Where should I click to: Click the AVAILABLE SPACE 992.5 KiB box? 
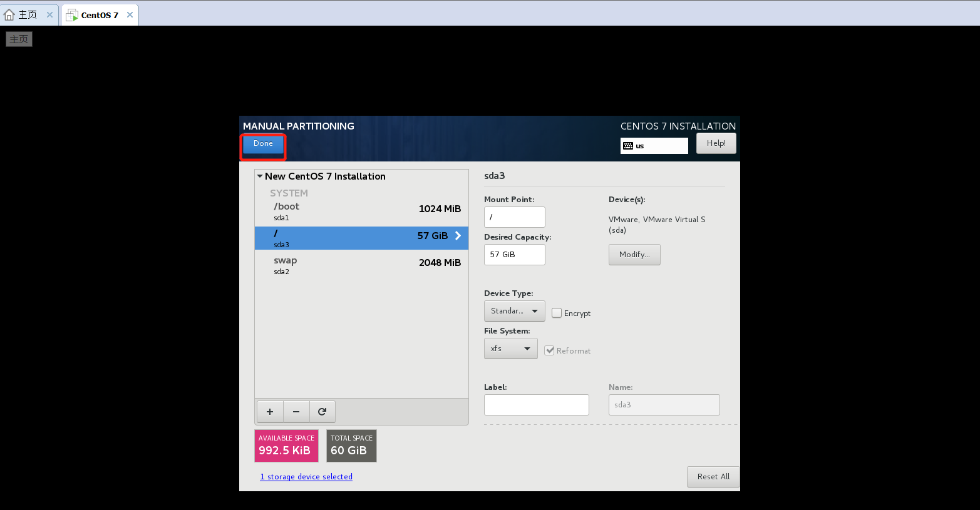click(x=286, y=446)
